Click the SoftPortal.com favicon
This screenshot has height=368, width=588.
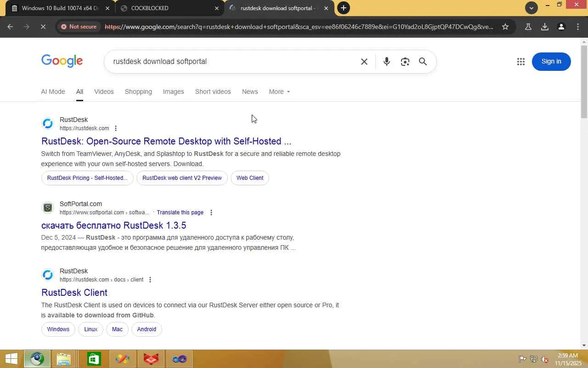tap(48, 208)
